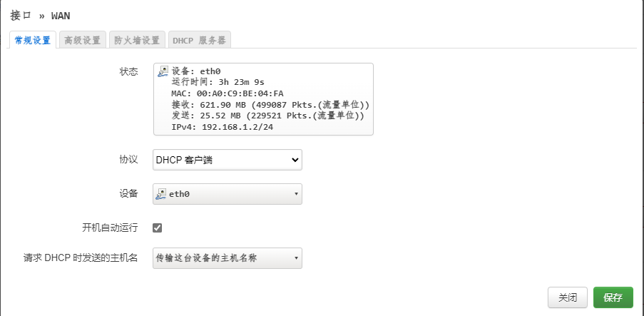Open the 请求 DHCP 时发送的主机名 dropdown
644x316 pixels.
coord(228,258)
